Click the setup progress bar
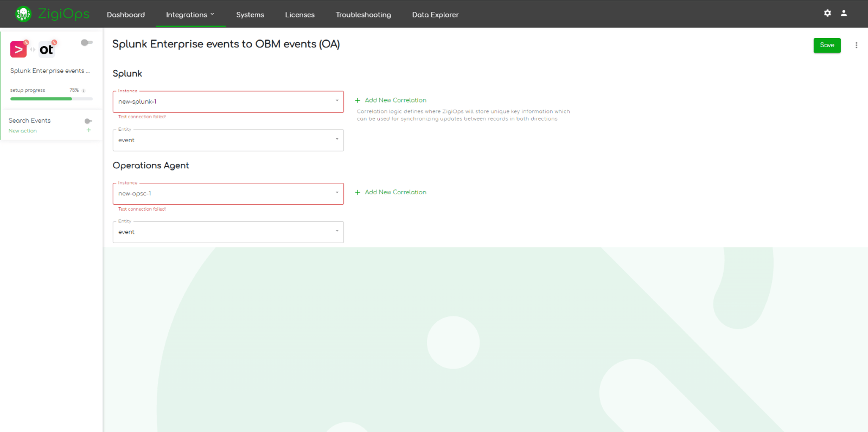 tap(52, 99)
